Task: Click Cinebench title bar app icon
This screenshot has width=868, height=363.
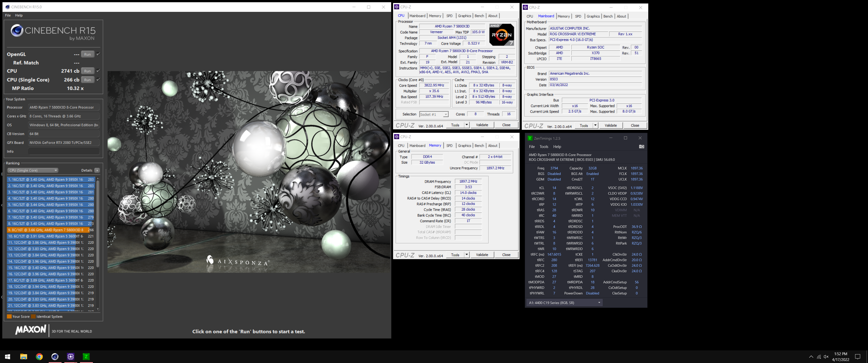Action: tap(7, 7)
